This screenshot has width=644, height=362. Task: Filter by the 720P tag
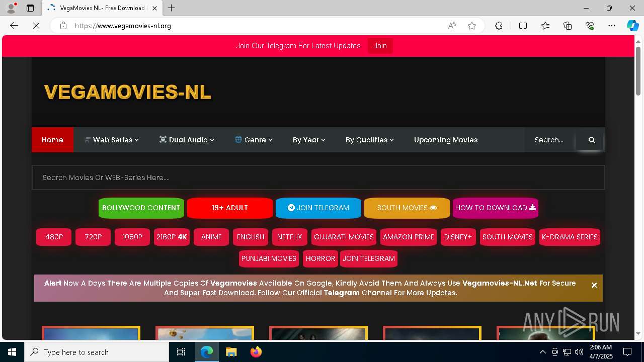coord(93,237)
